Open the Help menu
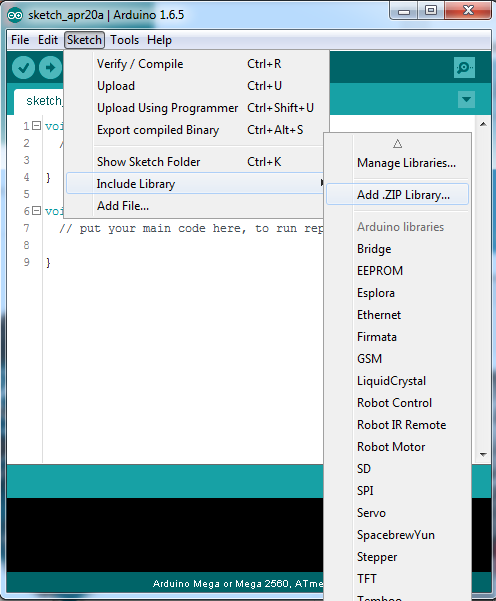The image size is (496, 601). coord(159,40)
